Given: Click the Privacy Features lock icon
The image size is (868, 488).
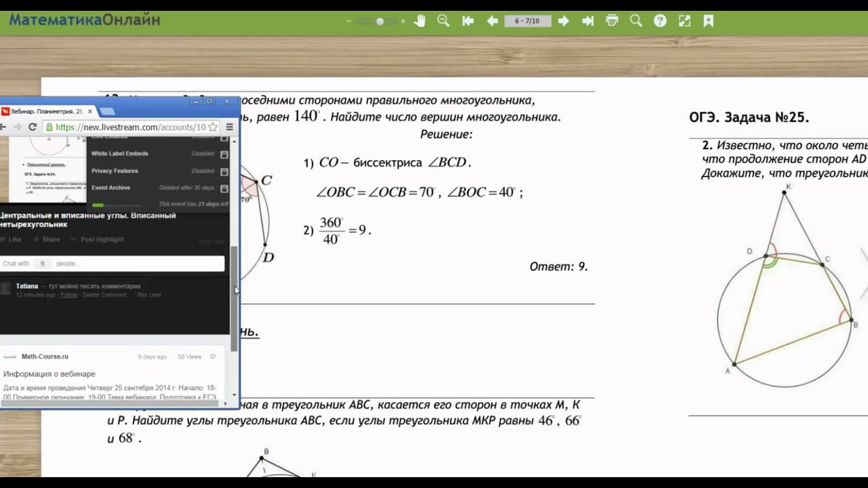Looking at the screenshot, I should pyautogui.click(x=224, y=171).
